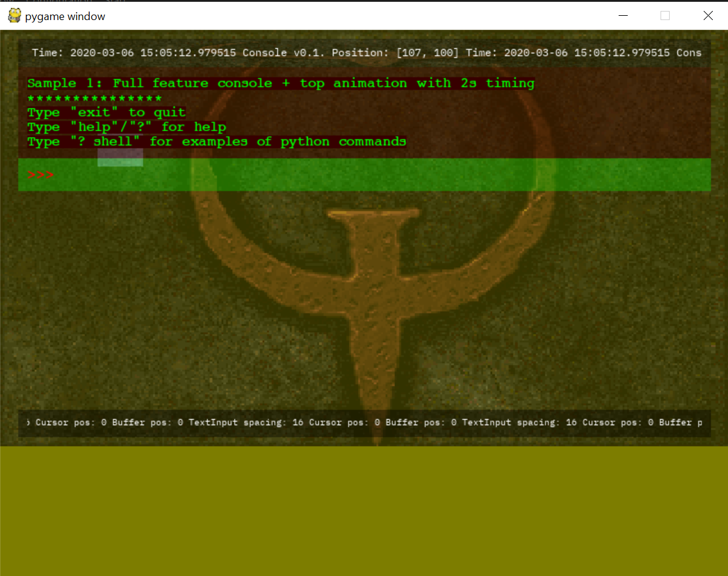The height and width of the screenshot is (576, 728).
Task: Click the red >>> prompt
Action: tap(40, 175)
